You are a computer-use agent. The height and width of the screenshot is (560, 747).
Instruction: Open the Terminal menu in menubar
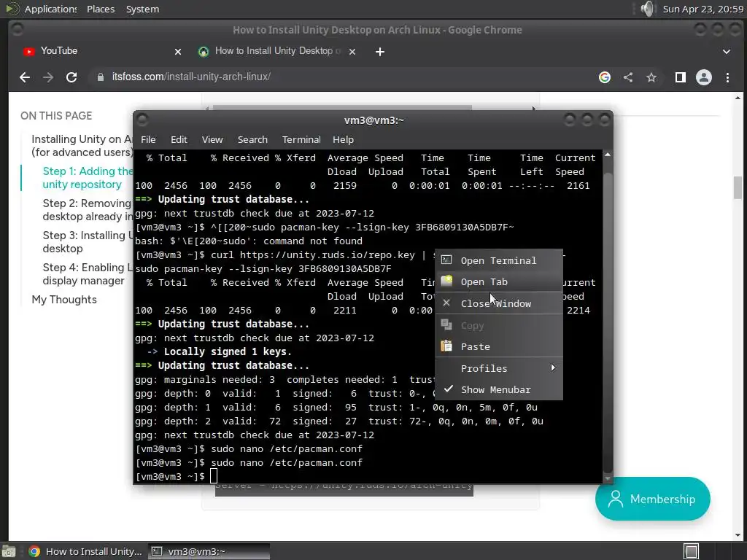click(301, 139)
